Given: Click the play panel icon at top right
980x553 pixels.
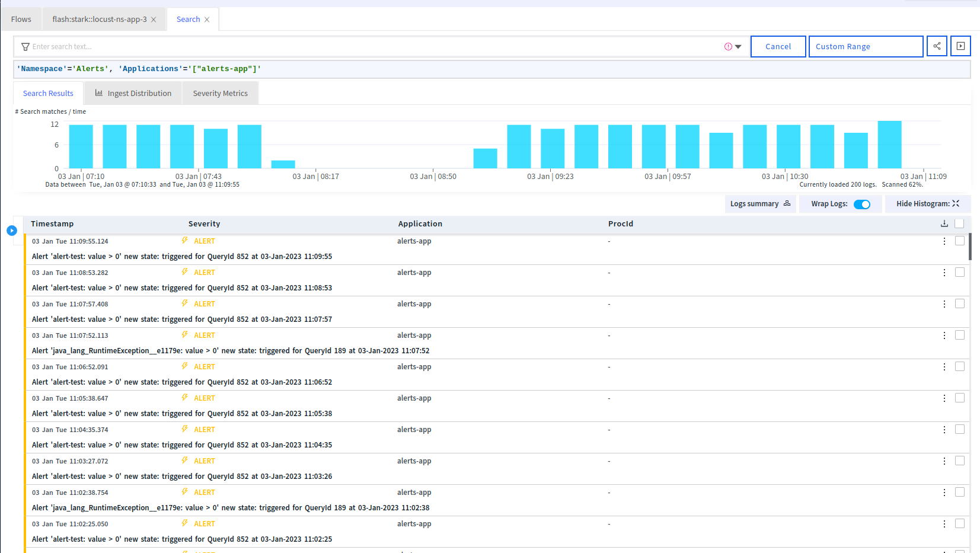Looking at the screenshot, I should click(x=960, y=46).
